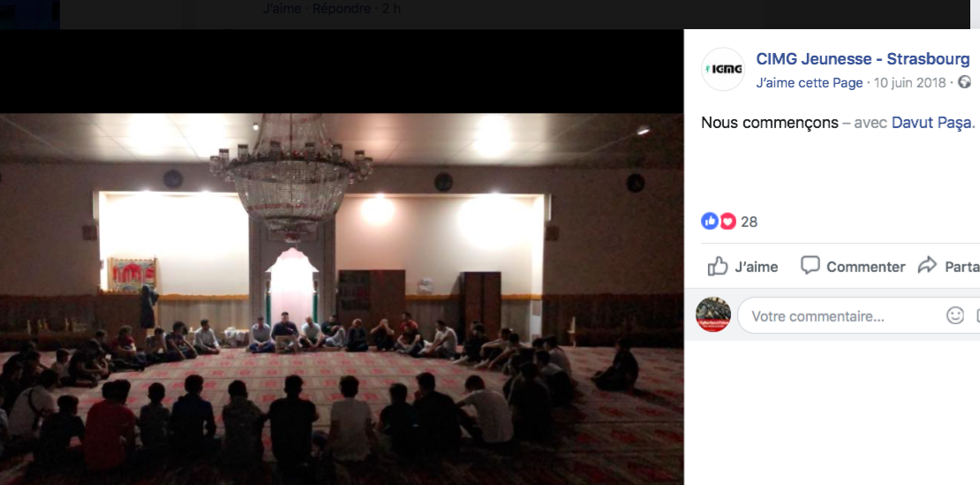980x485 pixels.
Task: Click your profile avatar beside comment box
Action: 713,315
